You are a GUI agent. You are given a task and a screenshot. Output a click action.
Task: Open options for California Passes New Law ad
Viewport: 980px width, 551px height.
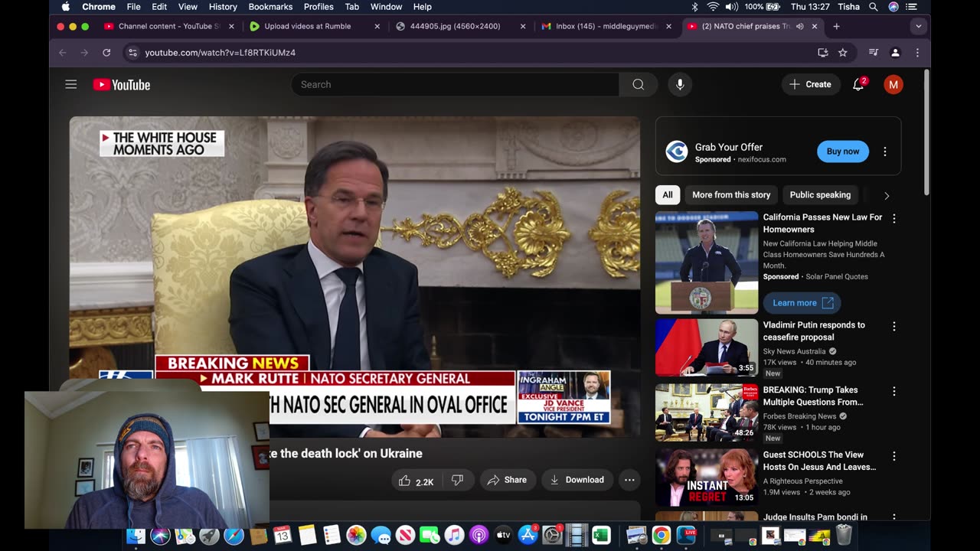893,218
